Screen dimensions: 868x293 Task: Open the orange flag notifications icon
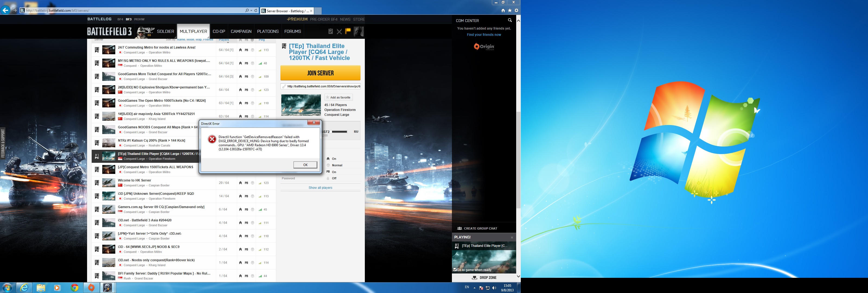pos(348,31)
